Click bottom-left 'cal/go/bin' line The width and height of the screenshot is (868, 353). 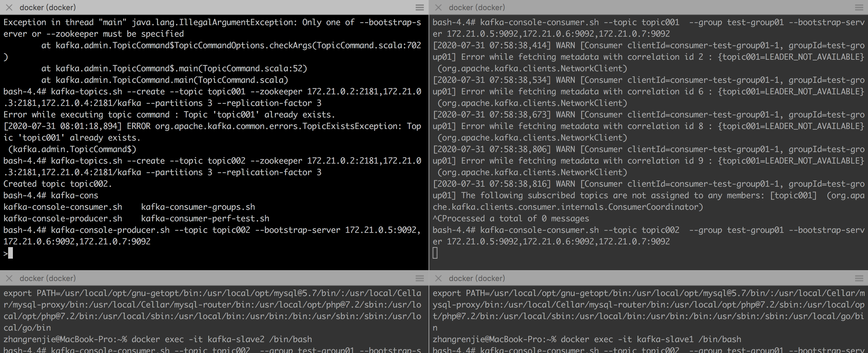27,328
